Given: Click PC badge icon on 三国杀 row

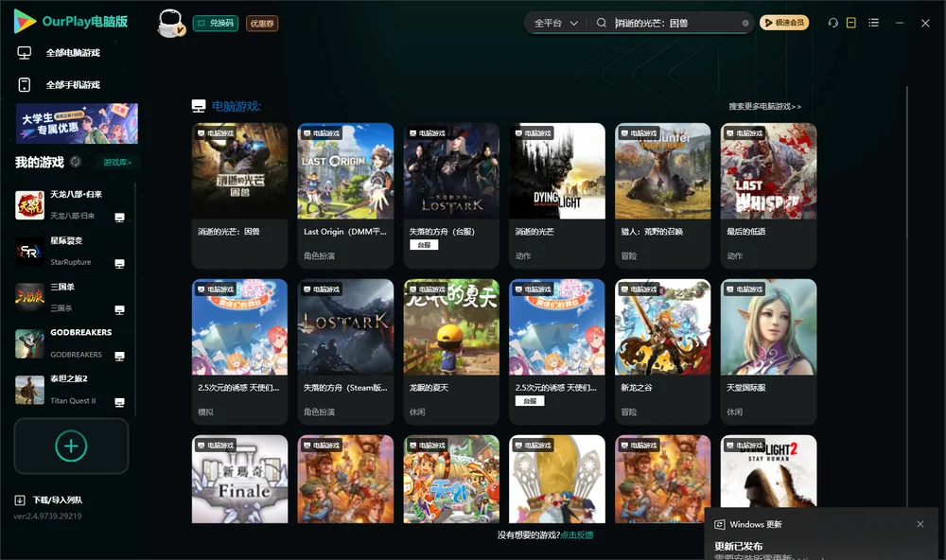Looking at the screenshot, I should click(x=119, y=309).
